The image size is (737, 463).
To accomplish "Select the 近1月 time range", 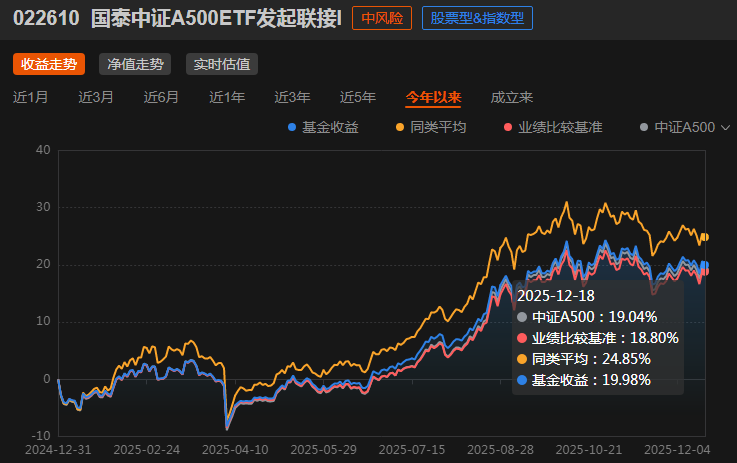I will coord(31,97).
